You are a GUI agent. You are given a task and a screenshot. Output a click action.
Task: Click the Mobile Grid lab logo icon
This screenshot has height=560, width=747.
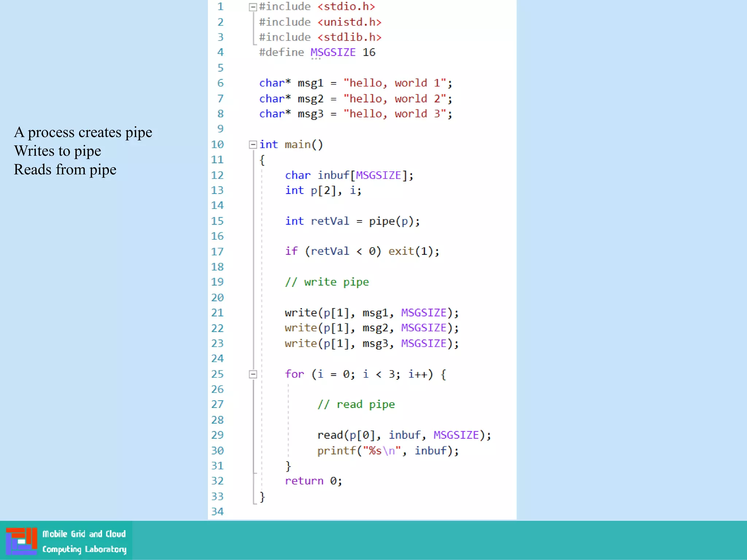click(22, 541)
